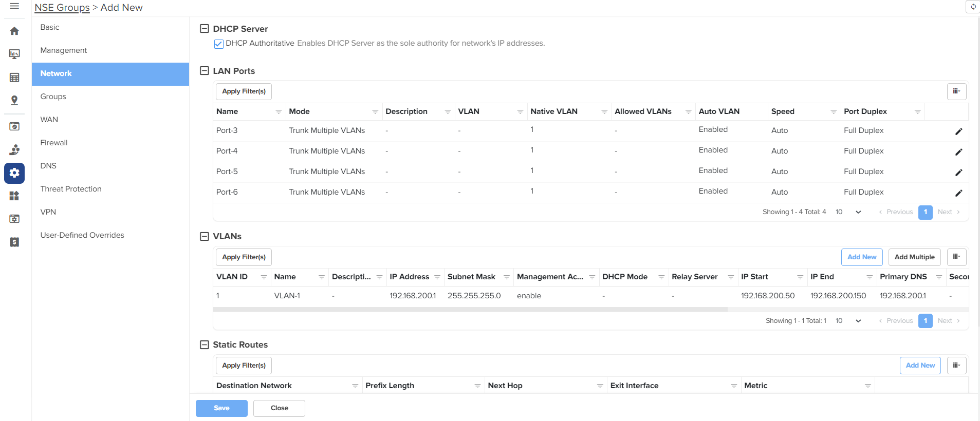Open the window checkmark sidebar icon
This screenshot has height=421, width=980.
coord(14,126)
